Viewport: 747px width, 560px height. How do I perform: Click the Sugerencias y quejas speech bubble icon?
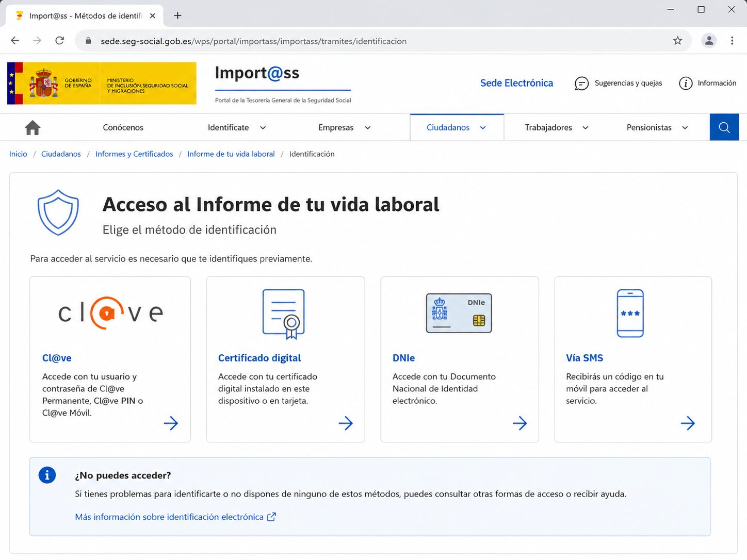click(x=581, y=84)
